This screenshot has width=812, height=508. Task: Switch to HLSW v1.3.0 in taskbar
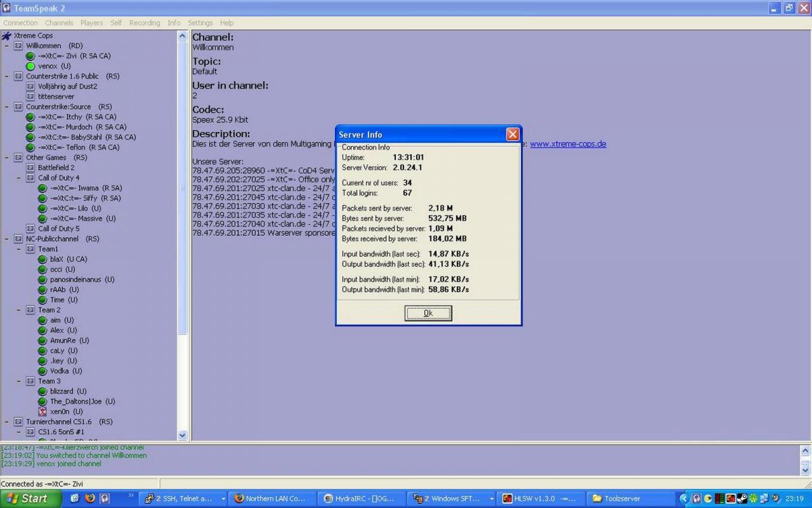[539, 499]
